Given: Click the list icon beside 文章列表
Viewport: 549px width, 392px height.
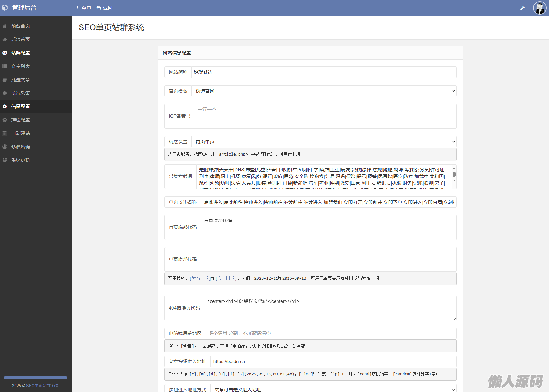Looking at the screenshot, I should 5,66.
